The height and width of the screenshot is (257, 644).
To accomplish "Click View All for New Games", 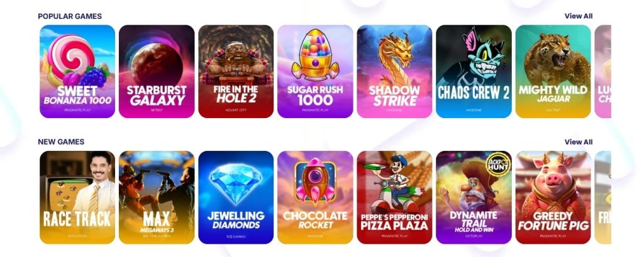I will point(579,141).
